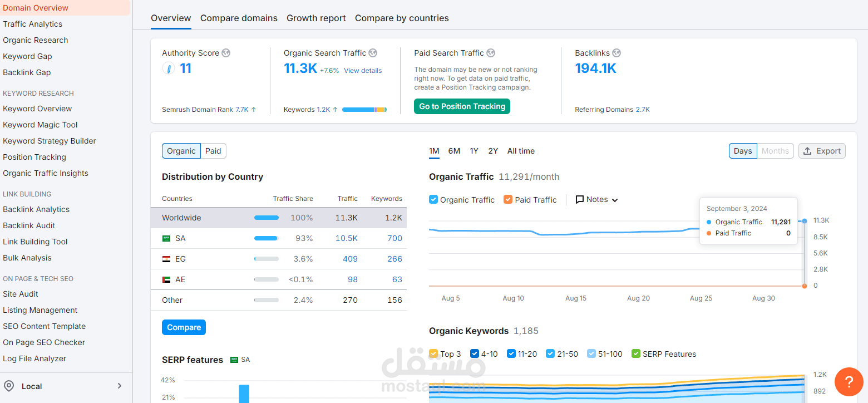The image size is (868, 403).
Task: Open the Notes dropdown
Action: [x=597, y=199]
